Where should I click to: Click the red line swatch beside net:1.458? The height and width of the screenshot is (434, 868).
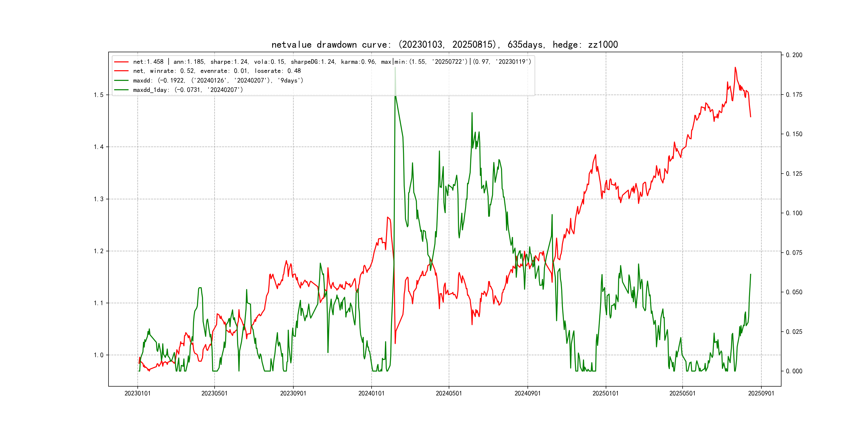[121, 62]
